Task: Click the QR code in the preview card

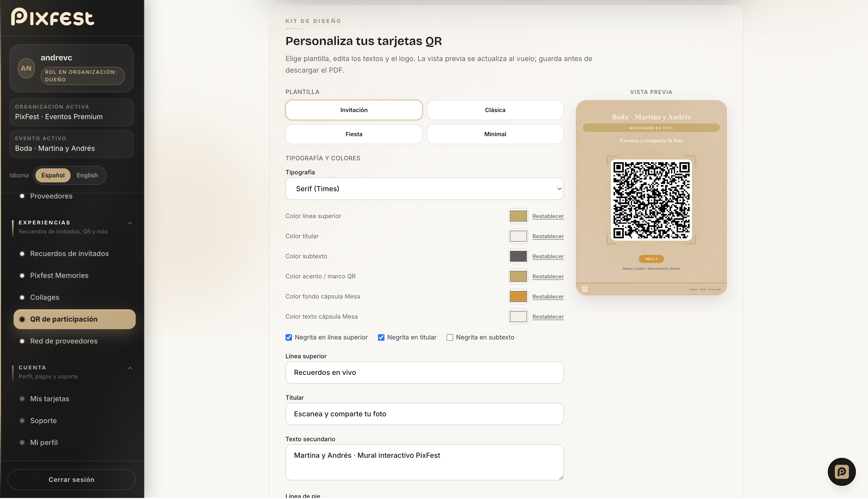Action: click(x=651, y=200)
